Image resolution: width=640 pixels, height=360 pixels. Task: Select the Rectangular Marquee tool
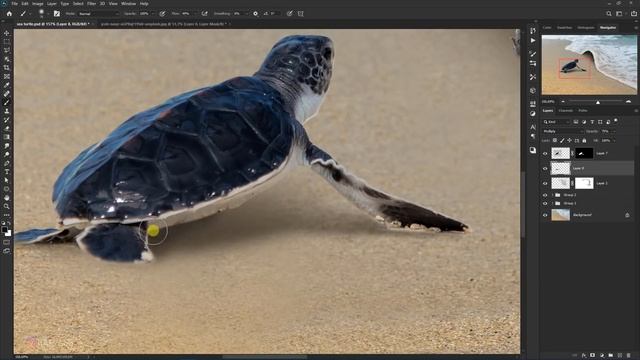[x=7, y=42]
